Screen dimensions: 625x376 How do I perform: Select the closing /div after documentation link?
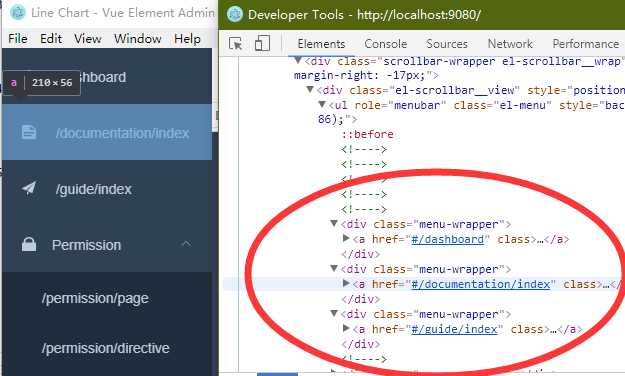[361, 299]
